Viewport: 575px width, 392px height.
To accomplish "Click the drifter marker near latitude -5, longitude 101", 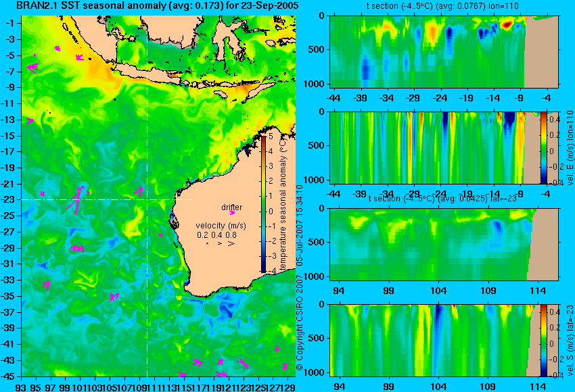I will [80, 57].
